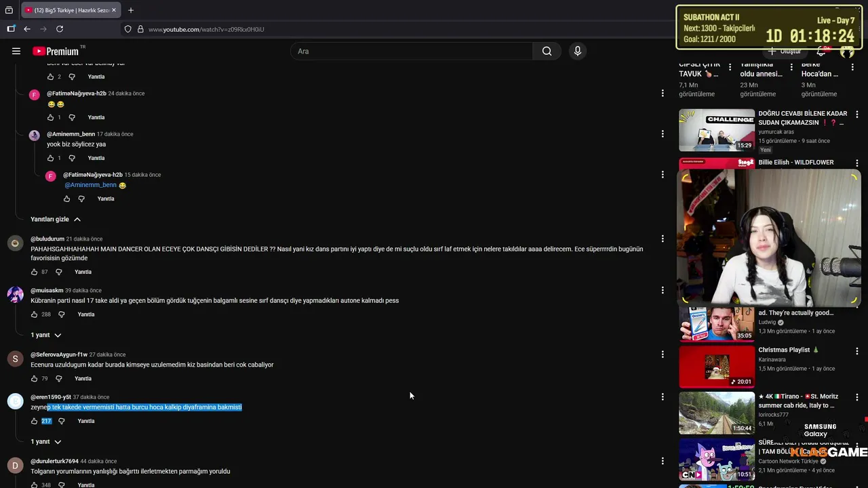Open more options for Billie Eilish WILDFLOWER video
The width and height of the screenshot is (868, 488).
click(x=857, y=163)
